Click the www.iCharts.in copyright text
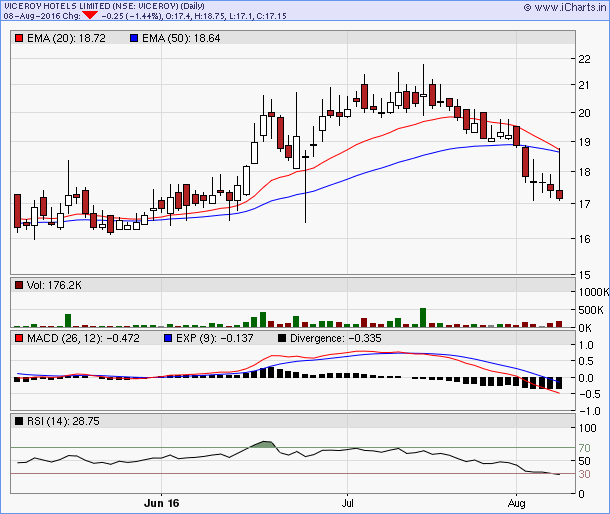 (x=564, y=7)
